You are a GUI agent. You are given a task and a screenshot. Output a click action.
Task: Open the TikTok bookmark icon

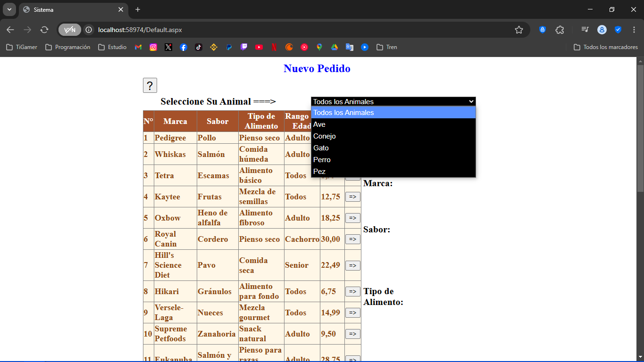(199, 47)
